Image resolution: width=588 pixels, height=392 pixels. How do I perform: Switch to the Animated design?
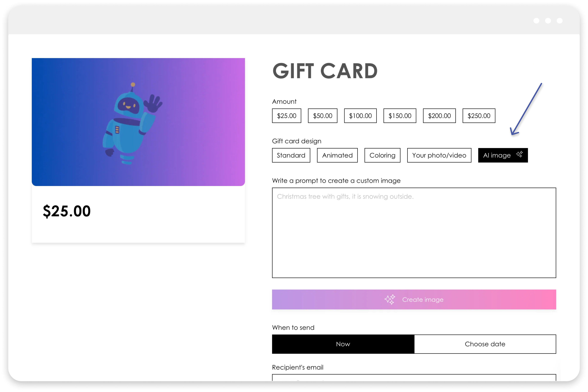pos(337,155)
